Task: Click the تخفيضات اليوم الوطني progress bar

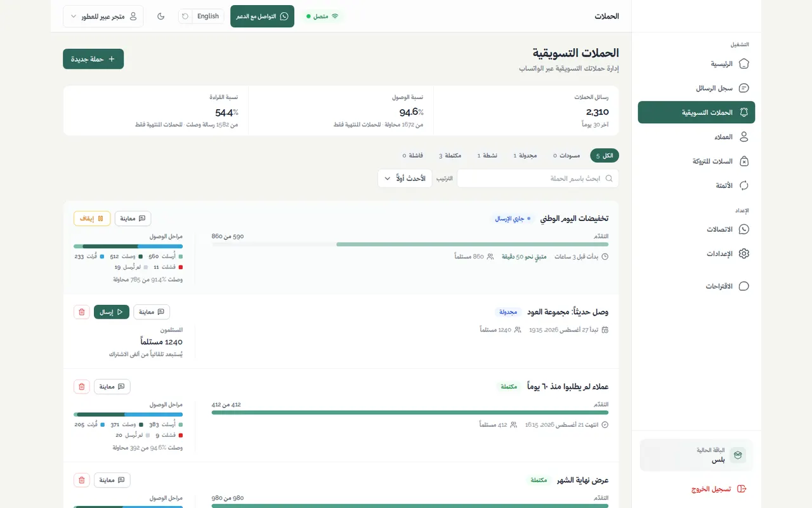Action: [x=410, y=244]
